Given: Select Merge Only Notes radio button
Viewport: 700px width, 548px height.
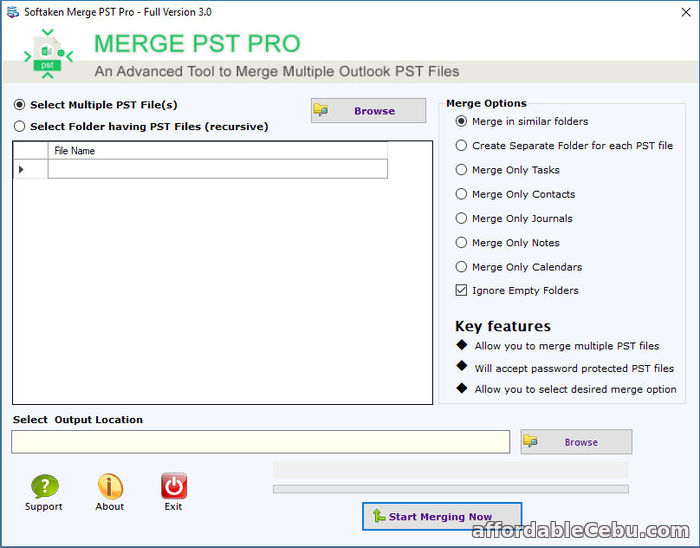Looking at the screenshot, I should coord(461,242).
